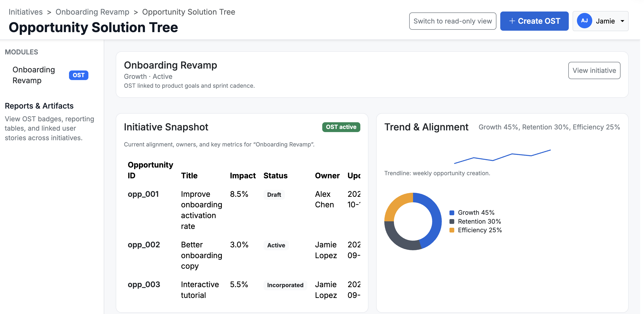644x314 pixels.
Task: Open Reports & Artifacts section
Action: 39,106
